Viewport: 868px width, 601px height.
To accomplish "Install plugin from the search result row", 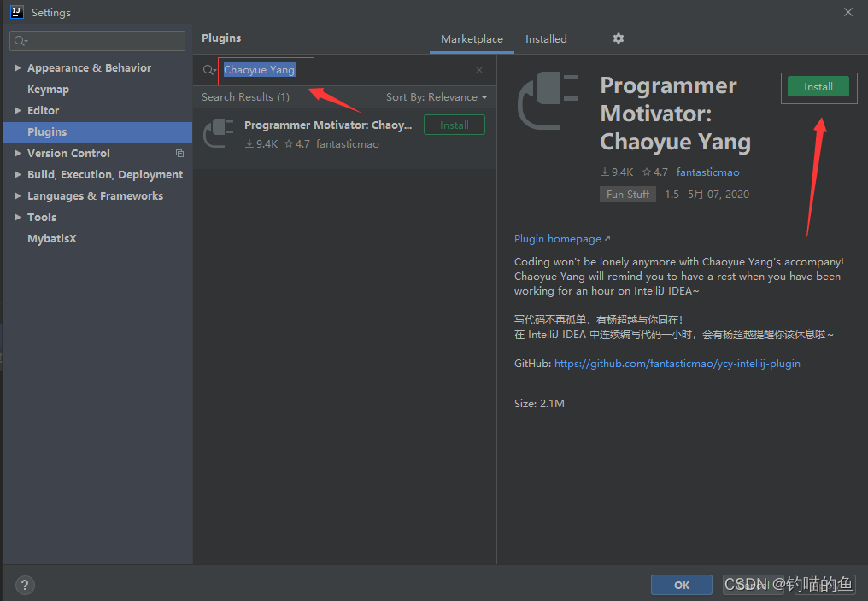I will 454,125.
